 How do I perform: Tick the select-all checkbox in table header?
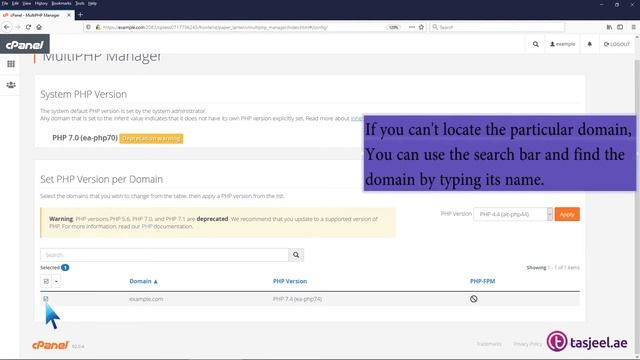(x=46, y=281)
